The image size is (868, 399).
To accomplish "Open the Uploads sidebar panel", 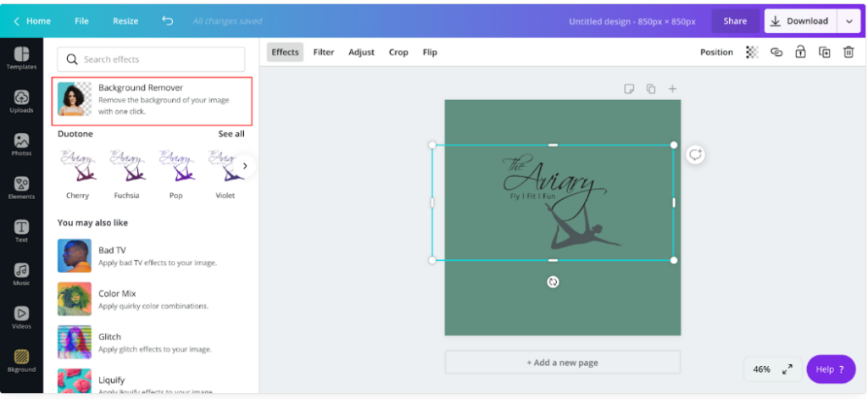I will (21, 101).
